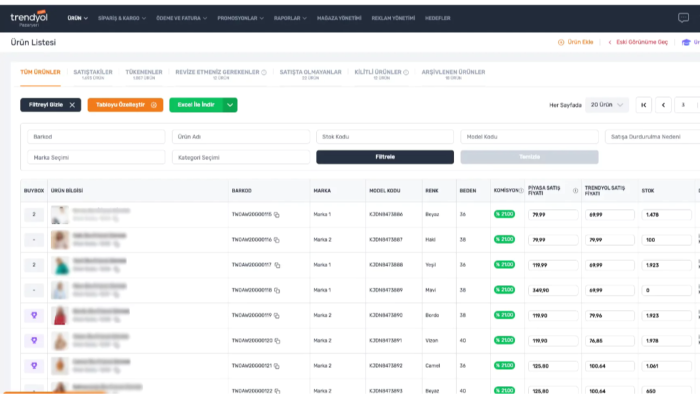Click the Filtrele button
This screenshot has width=700, height=394.
(x=385, y=157)
